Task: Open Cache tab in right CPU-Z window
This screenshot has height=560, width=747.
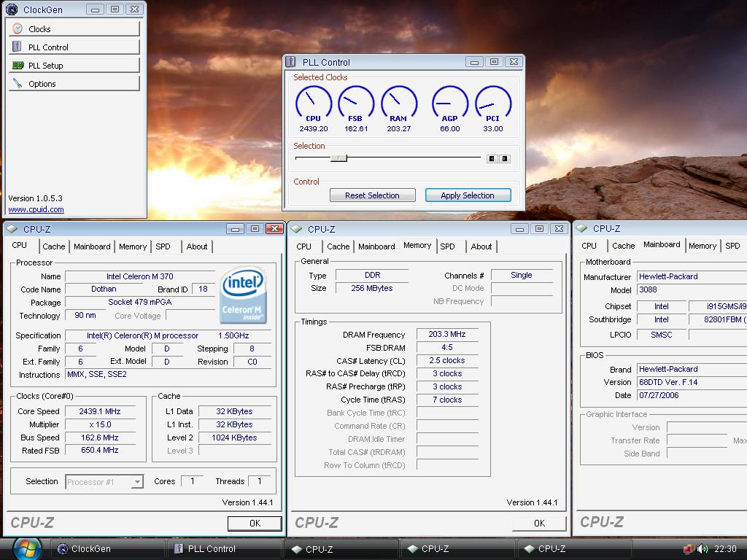Action: click(624, 246)
